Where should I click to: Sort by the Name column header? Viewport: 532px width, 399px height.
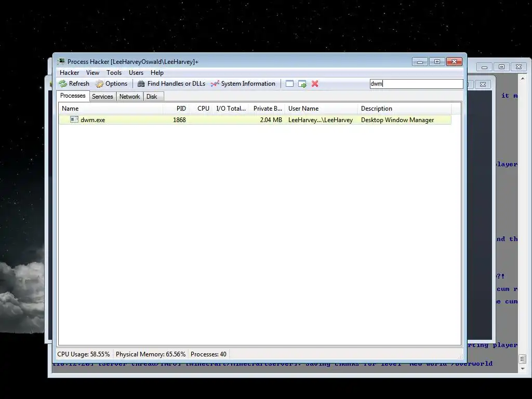(111, 109)
